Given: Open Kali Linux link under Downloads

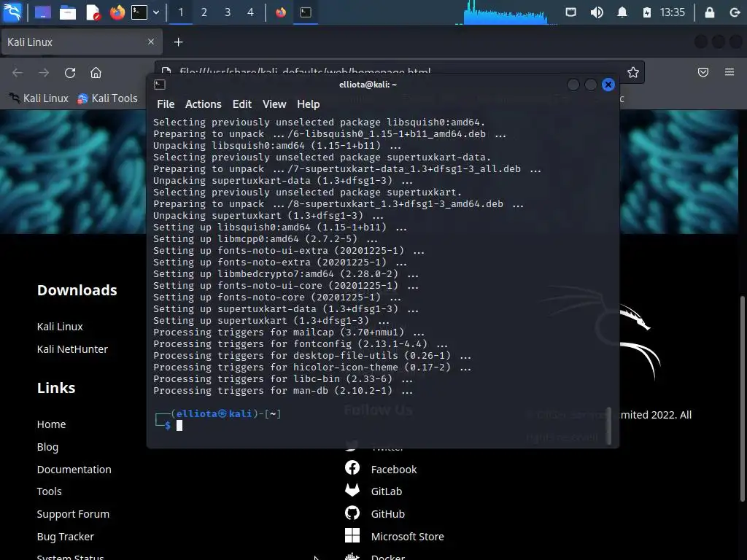Looking at the screenshot, I should point(60,327).
